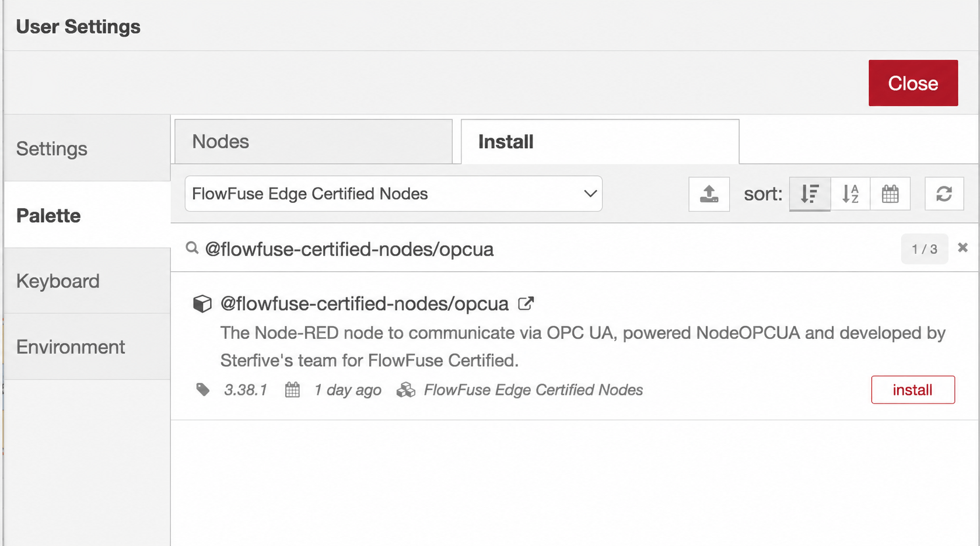Click the opcua package description text
The width and height of the screenshot is (980, 546).
pos(583,346)
